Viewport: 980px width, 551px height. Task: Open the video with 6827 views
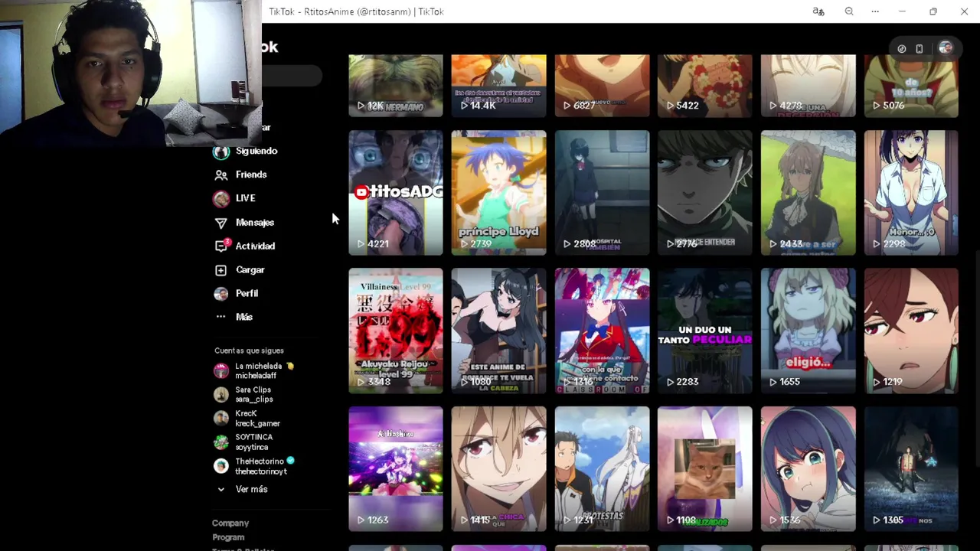(602, 86)
